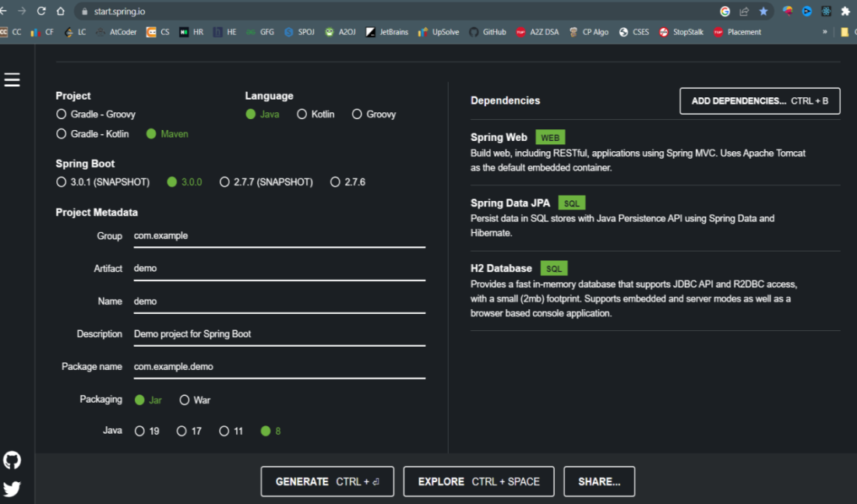Open the A2OJ bookmark
The image size is (857, 504).
[x=340, y=32]
